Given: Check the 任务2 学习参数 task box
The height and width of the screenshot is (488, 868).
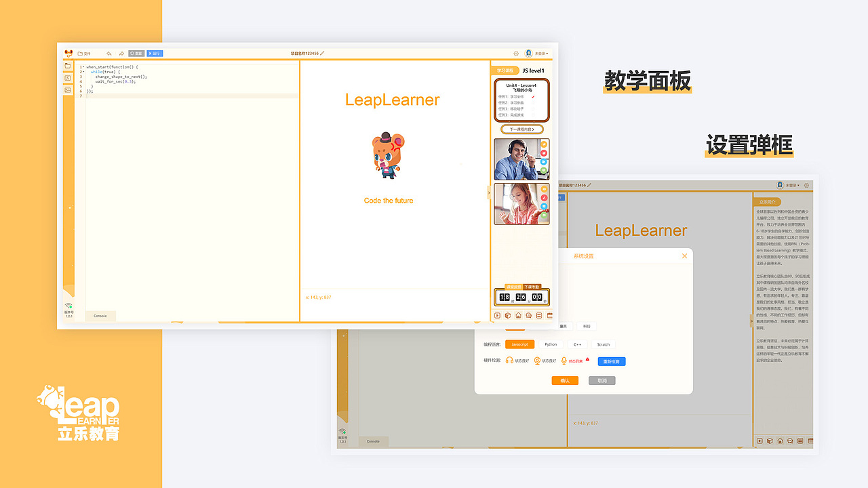Looking at the screenshot, I should click(533, 103).
